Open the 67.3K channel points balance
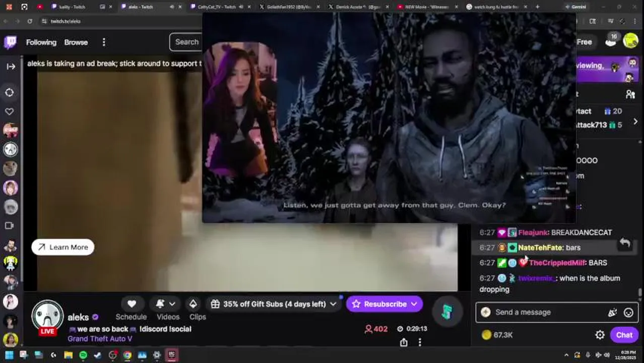 coord(497,335)
